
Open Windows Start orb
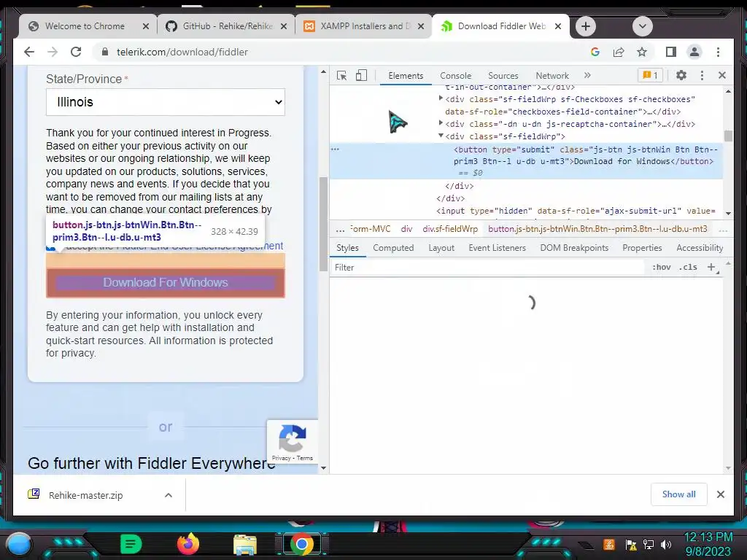click(19, 544)
